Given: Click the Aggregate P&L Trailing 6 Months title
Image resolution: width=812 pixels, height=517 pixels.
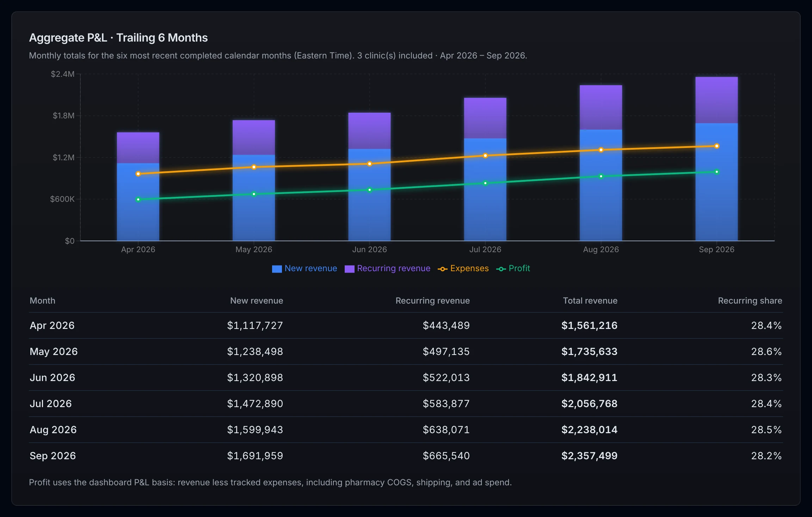Looking at the screenshot, I should pos(118,38).
